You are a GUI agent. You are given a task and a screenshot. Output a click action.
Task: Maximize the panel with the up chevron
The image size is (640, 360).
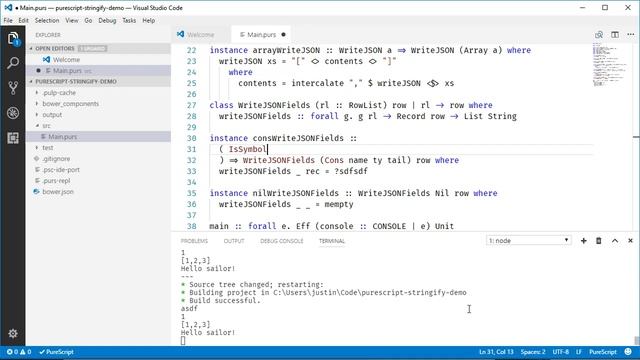tap(615, 241)
